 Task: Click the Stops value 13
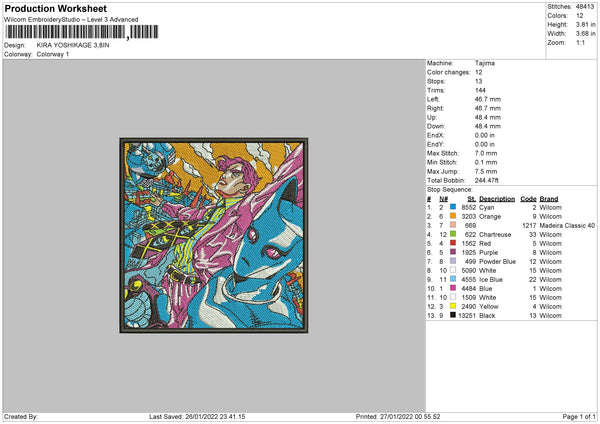pyautogui.click(x=479, y=81)
